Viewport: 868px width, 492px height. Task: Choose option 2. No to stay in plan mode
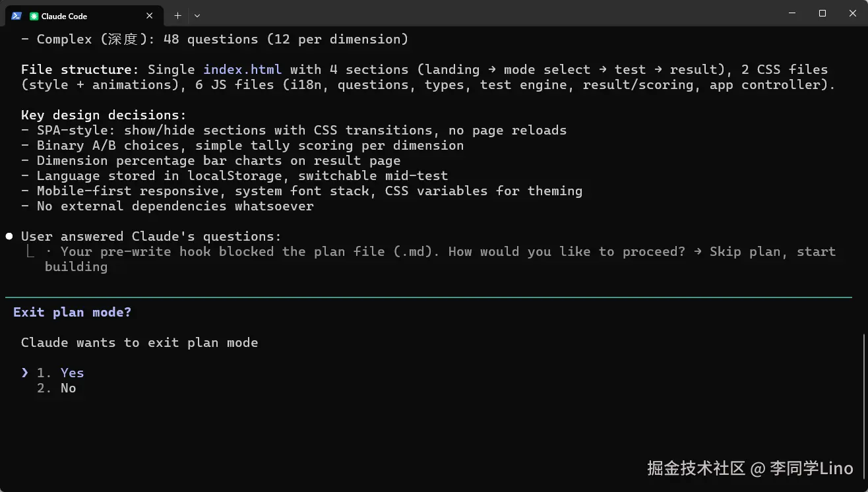click(x=68, y=388)
